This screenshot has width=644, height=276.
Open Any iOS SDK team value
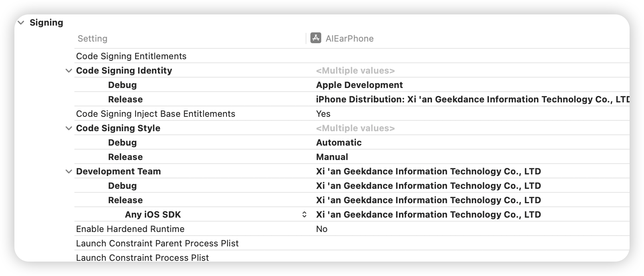(428, 214)
